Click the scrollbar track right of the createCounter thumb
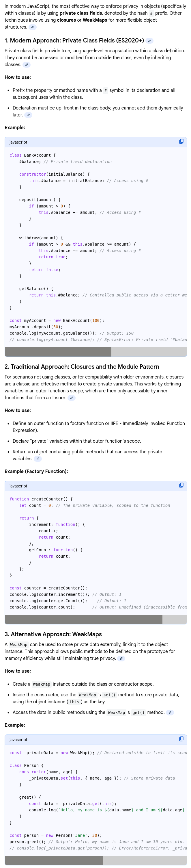 click(175, 619)
